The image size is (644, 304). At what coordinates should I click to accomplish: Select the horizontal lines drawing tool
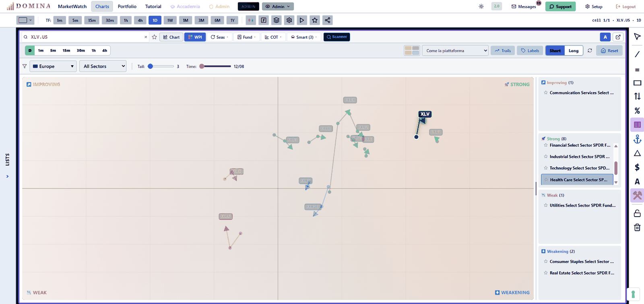click(637, 70)
